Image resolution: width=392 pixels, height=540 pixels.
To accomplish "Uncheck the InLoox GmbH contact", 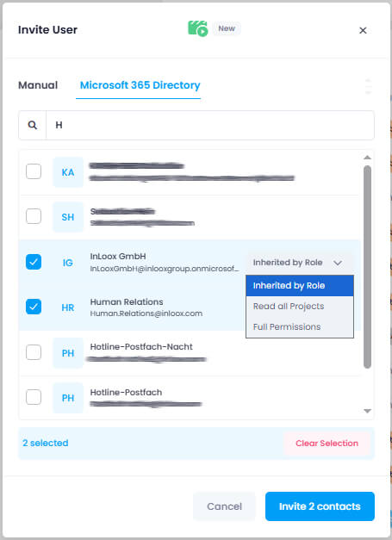I will coord(34,262).
